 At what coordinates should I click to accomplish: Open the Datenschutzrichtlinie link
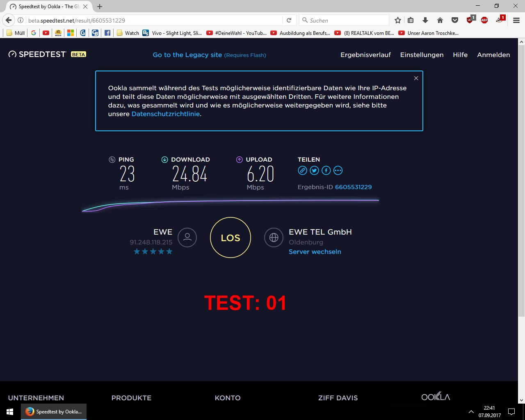(166, 114)
